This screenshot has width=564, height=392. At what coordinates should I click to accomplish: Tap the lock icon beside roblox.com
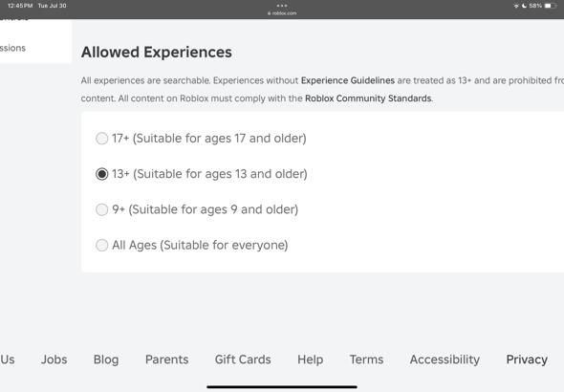(269, 13)
